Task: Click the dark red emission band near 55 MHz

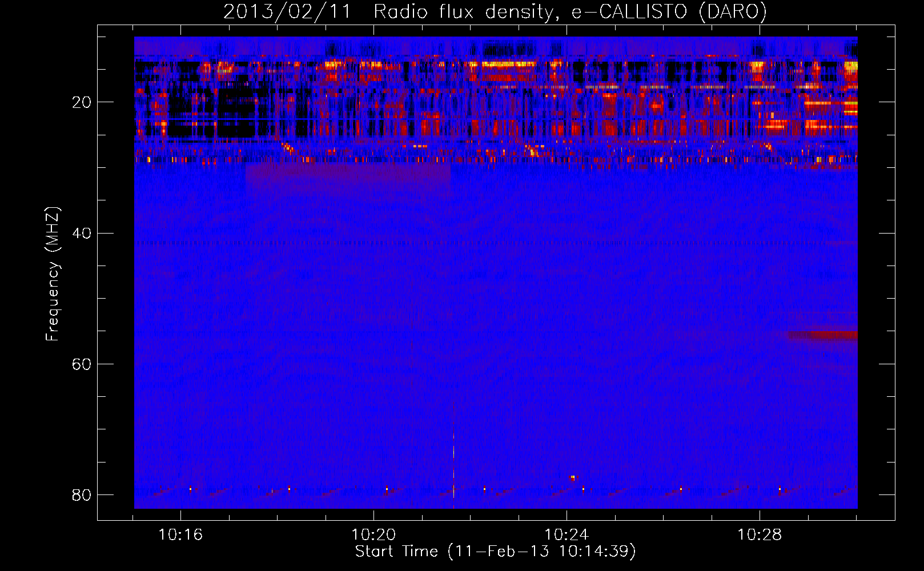Action: [822, 335]
